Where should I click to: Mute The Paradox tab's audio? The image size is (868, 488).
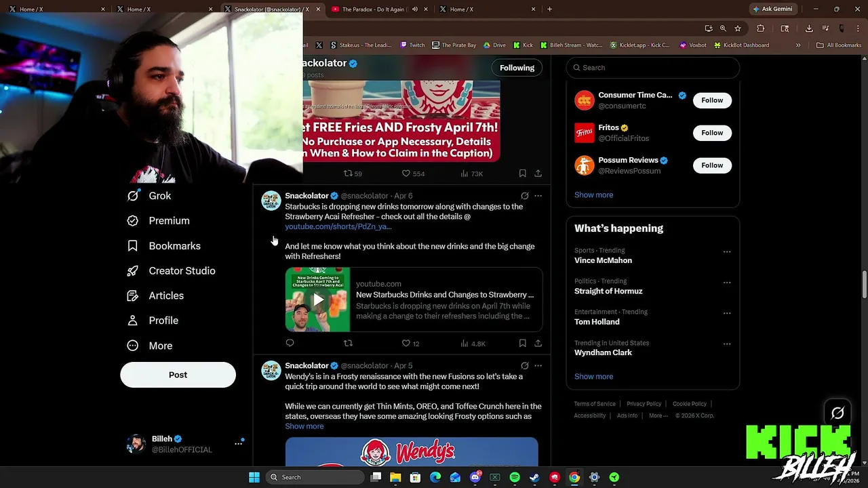click(x=414, y=9)
